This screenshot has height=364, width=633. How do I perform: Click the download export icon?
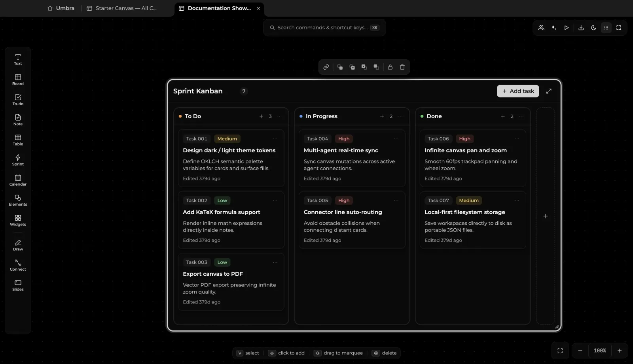581,28
